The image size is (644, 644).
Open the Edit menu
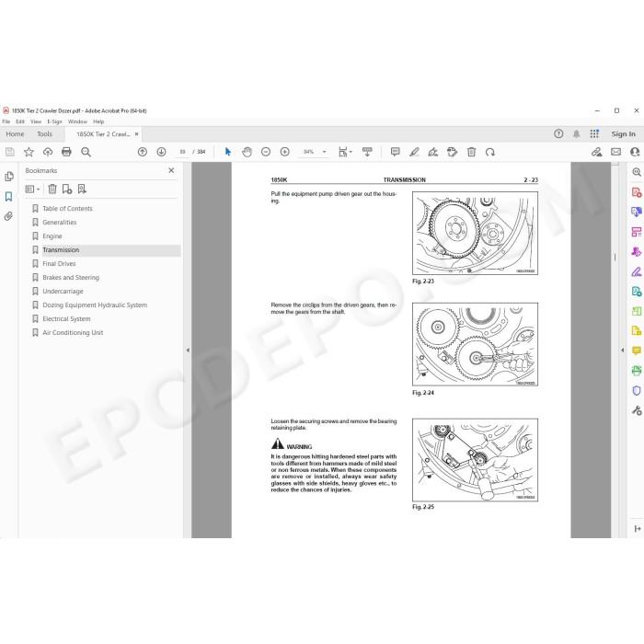[20, 121]
